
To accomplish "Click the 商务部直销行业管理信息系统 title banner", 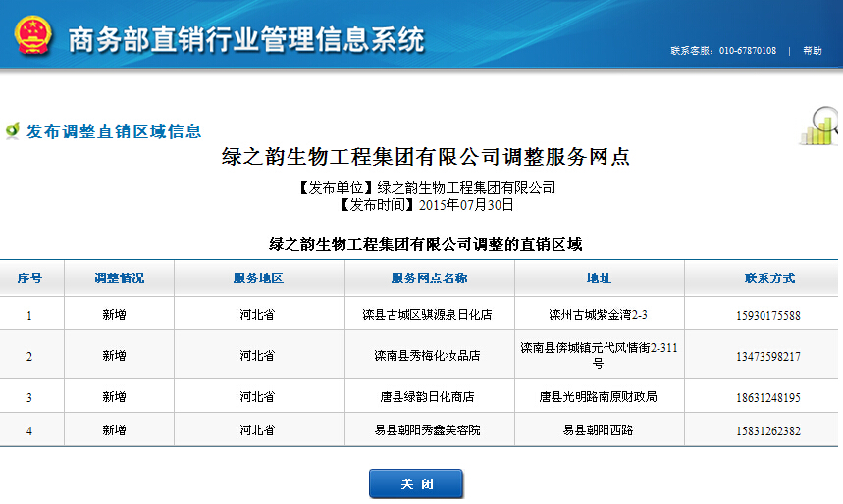I will point(245,40).
